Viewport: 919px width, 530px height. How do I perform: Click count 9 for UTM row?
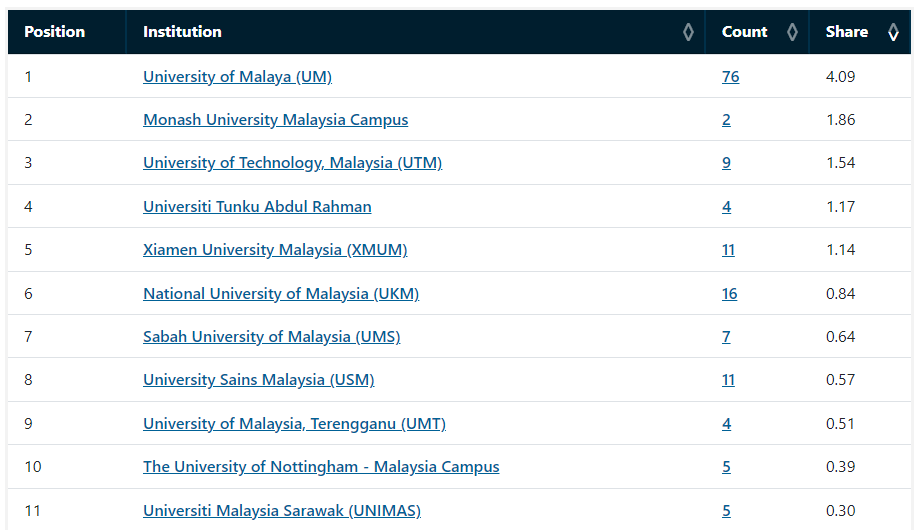[x=726, y=163]
